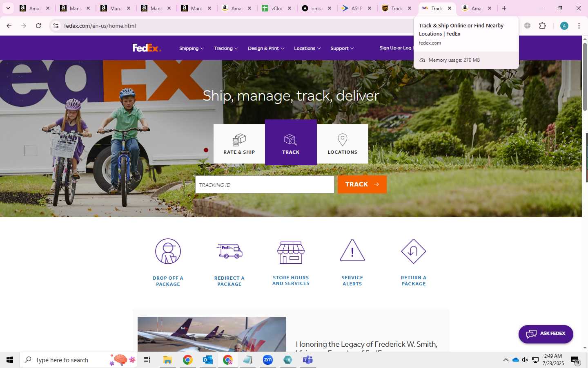Open the notification center icon
The image size is (588, 368).
click(x=575, y=360)
